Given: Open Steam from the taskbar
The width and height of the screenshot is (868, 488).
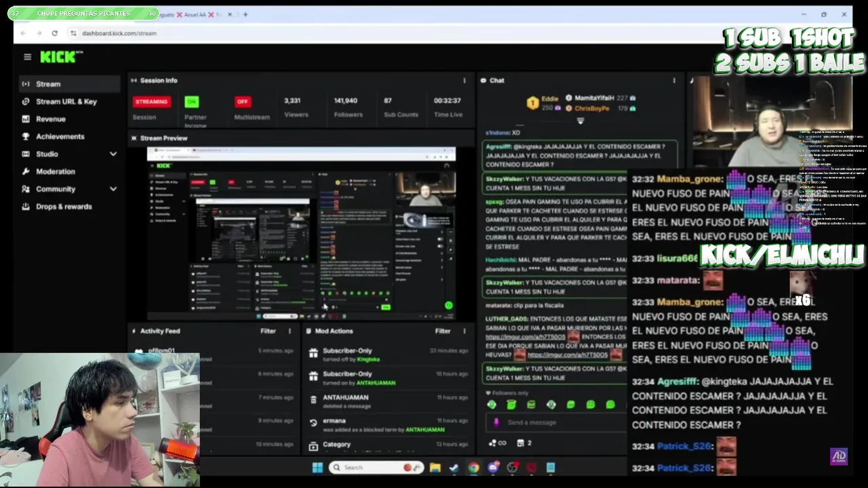Looking at the screenshot, I should [454, 468].
